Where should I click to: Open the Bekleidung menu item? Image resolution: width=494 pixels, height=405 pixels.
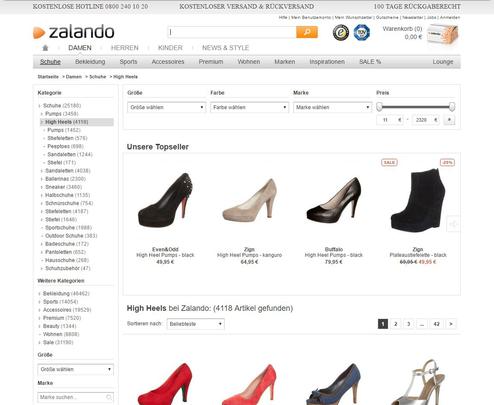click(x=90, y=62)
